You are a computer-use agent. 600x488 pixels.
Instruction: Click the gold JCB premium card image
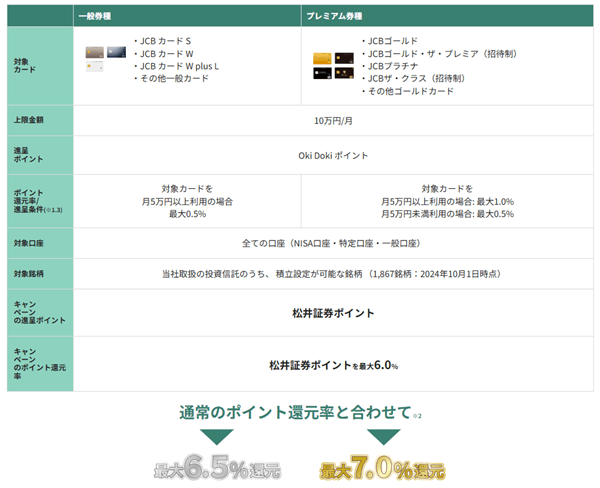(x=322, y=59)
